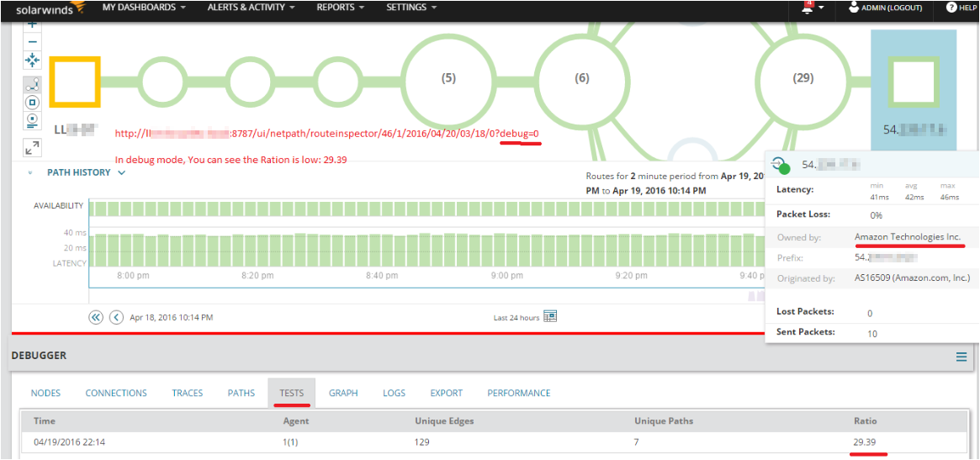Select the node group labeled (29)
980x460 pixels.
click(x=803, y=78)
